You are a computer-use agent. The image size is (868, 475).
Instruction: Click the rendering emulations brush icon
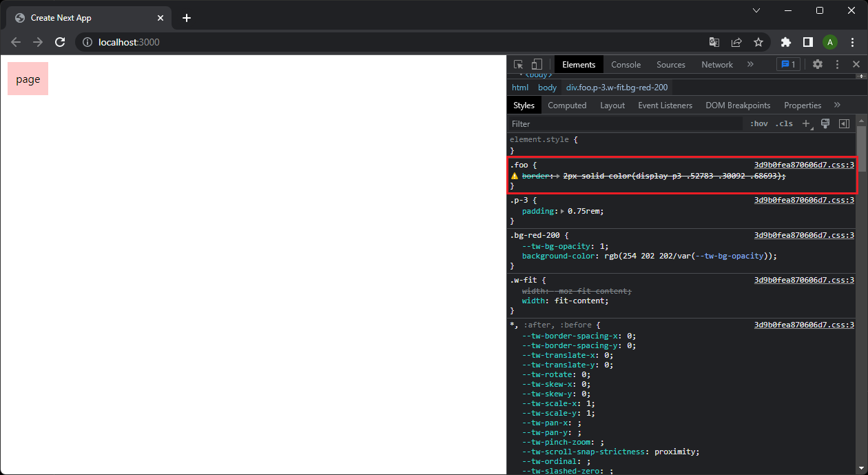point(825,123)
